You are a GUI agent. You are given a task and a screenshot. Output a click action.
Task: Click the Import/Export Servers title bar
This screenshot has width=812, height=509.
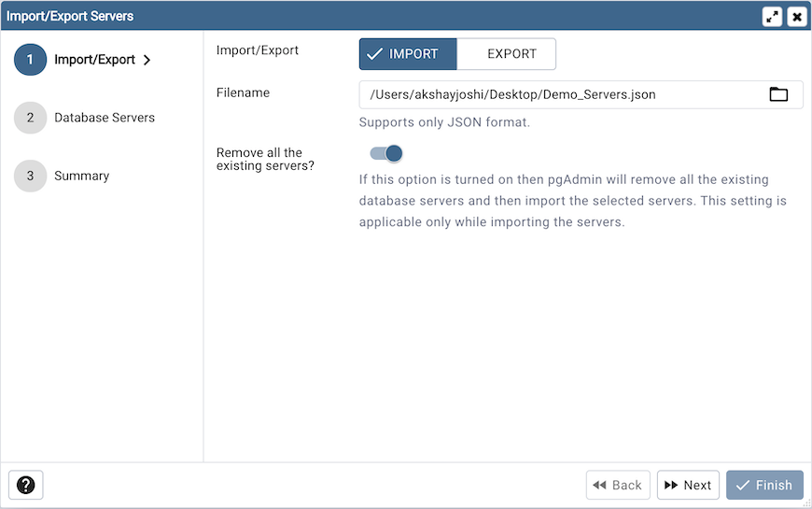pyautogui.click(x=373, y=17)
